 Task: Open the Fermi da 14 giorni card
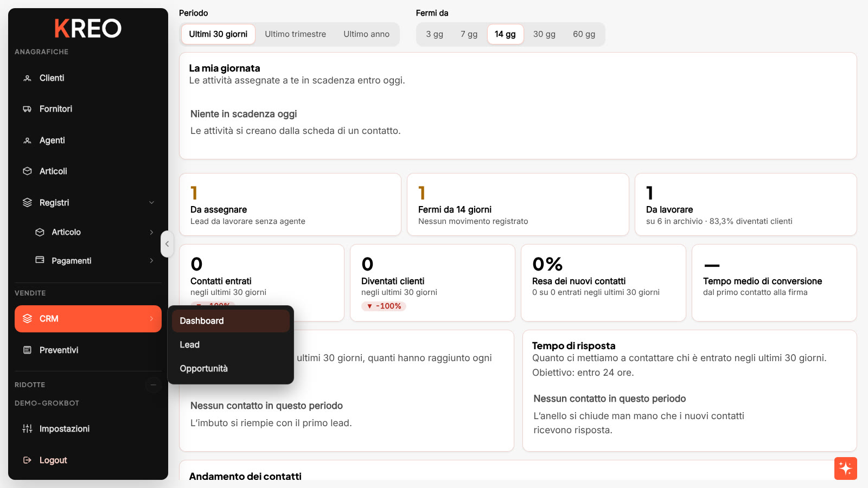click(x=518, y=204)
